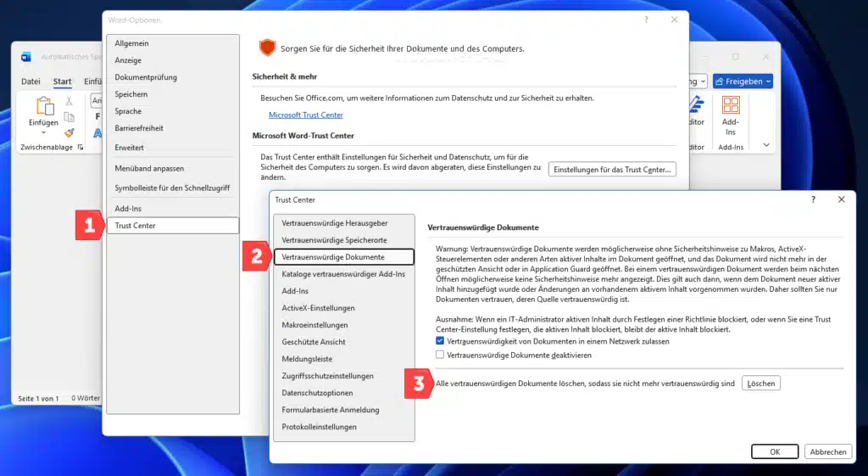Image resolution: width=868 pixels, height=476 pixels.
Task: Click the scissors cut icon in Word ribbon
Action: [69, 101]
